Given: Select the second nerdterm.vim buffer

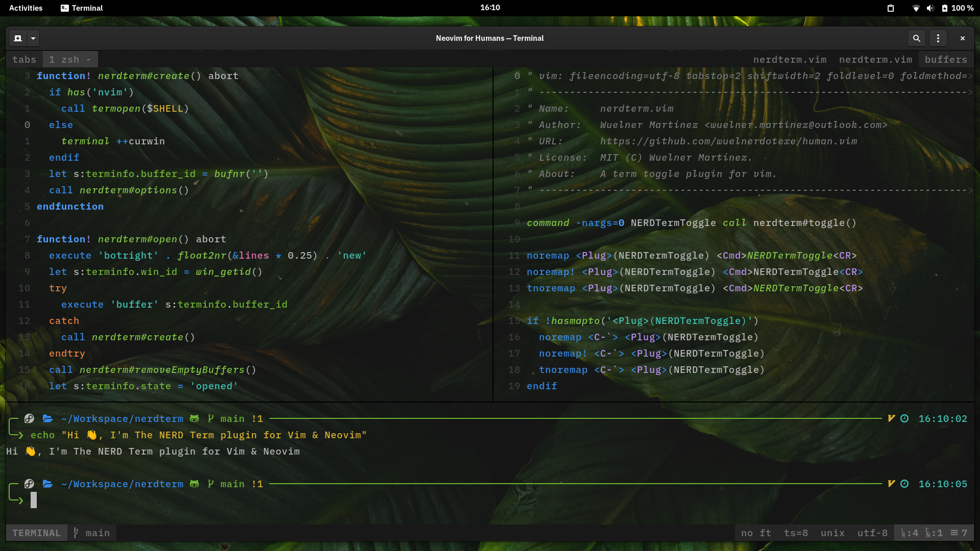Looking at the screenshot, I should pos(875,60).
